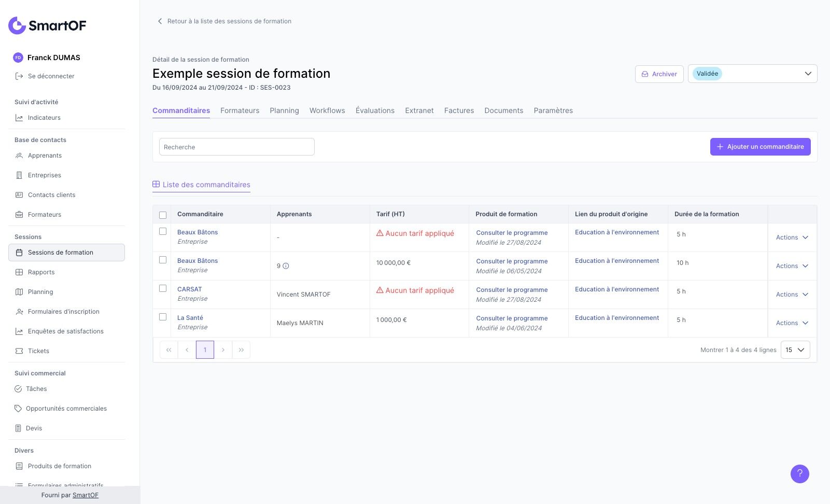The height and width of the screenshot is (504, 830).
Task: Click the Recherche search field
Action: coord(236,147)
